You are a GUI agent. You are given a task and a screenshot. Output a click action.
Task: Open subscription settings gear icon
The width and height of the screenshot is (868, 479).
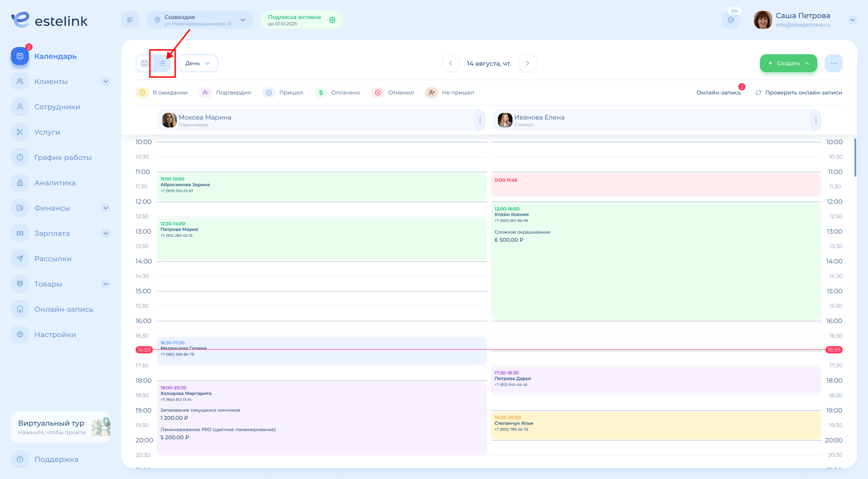332,20
